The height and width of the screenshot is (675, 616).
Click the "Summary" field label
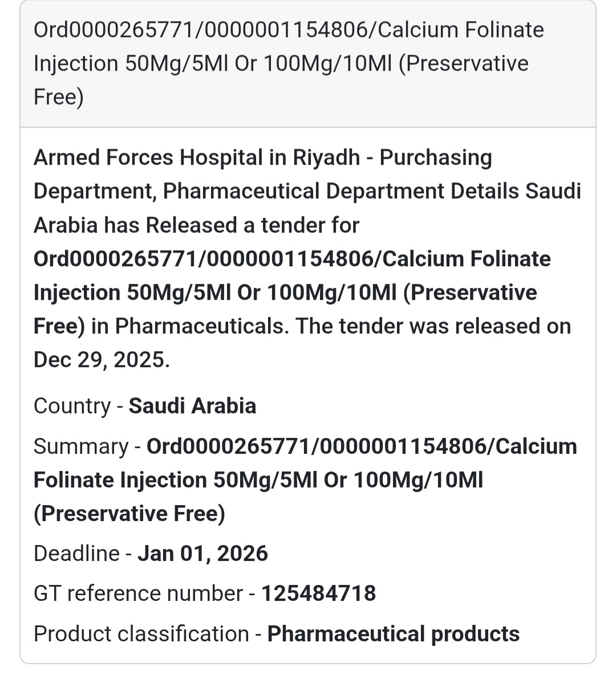81,446
